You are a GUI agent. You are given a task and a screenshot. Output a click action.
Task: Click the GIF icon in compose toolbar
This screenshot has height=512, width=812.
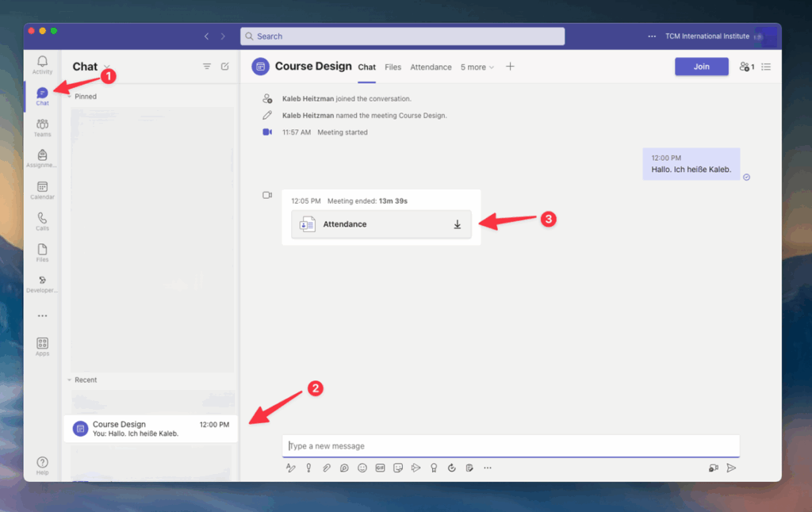coord(380,468)
